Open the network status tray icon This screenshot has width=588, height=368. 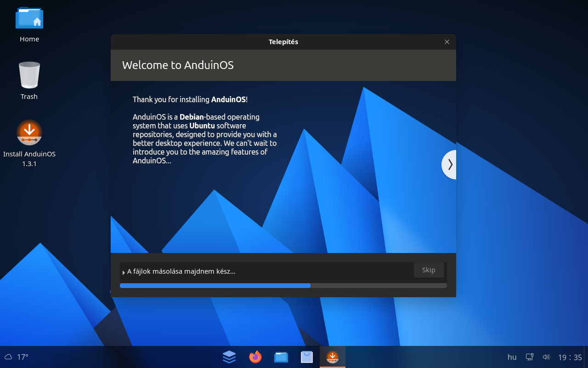click(x=529, y=357)
